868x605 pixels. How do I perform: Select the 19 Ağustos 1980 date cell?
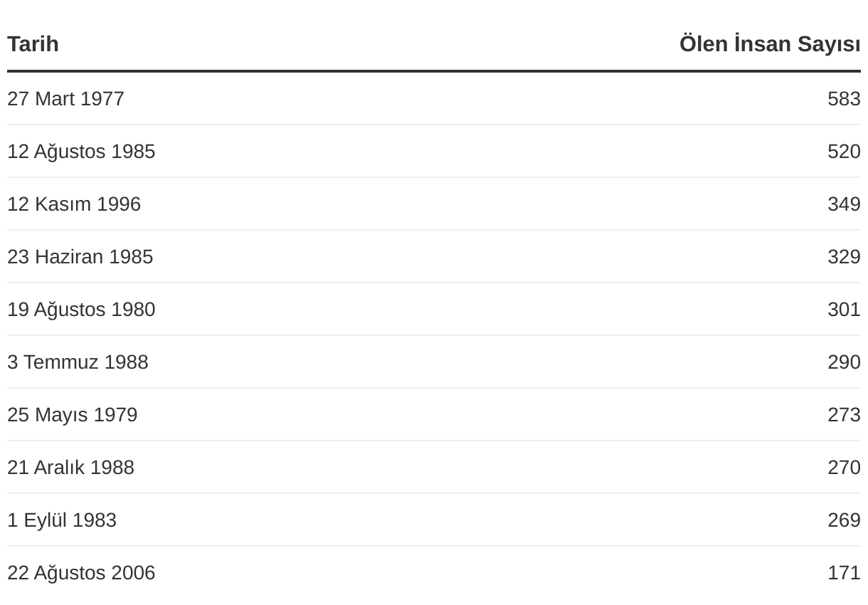[81, 310]
